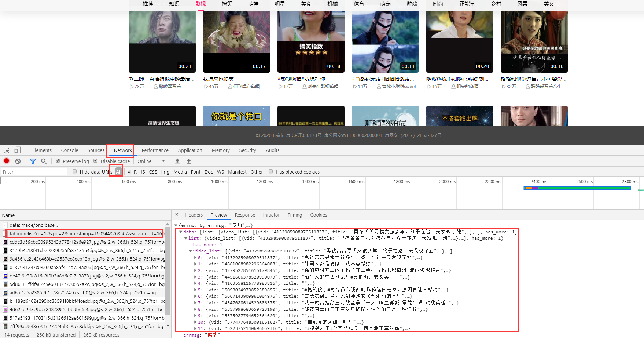Show the Cookies tab

click(x=319, y=215)
